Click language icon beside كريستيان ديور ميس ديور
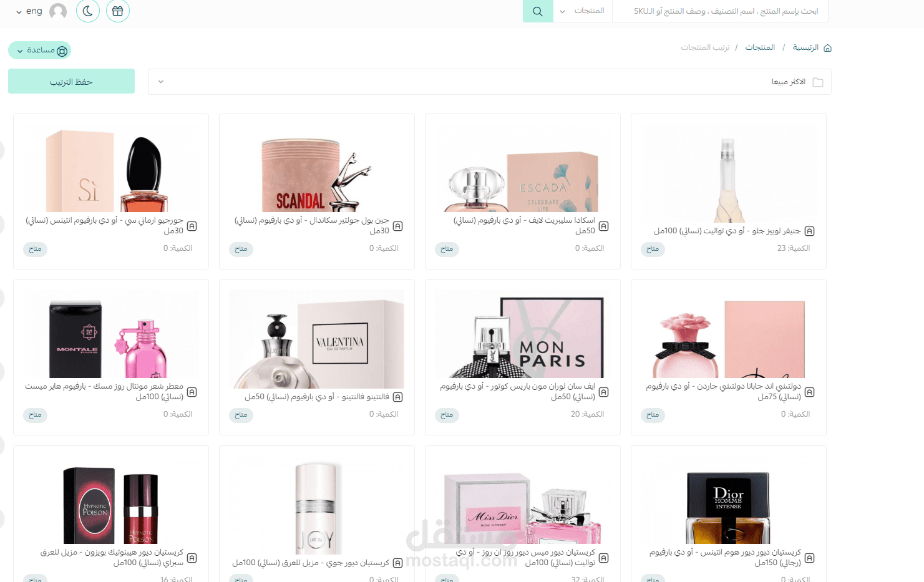This screenshot has height=582, width=924. tap(604, 558)
